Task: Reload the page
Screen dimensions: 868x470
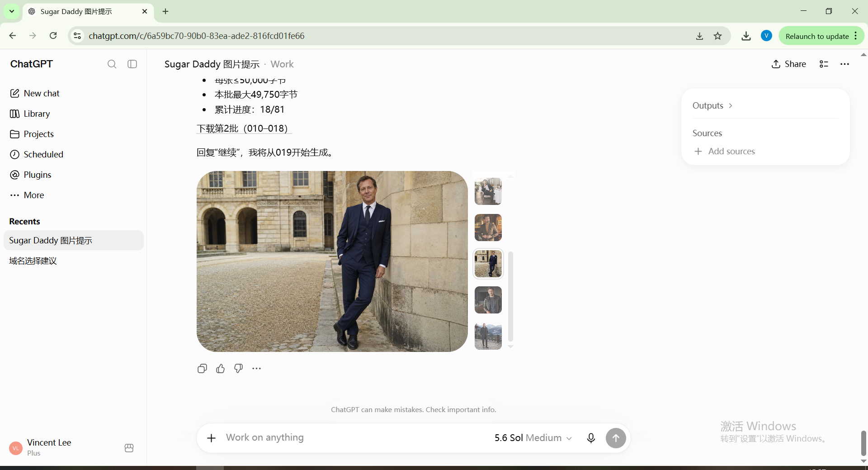Action: click(x=53, y=36)
